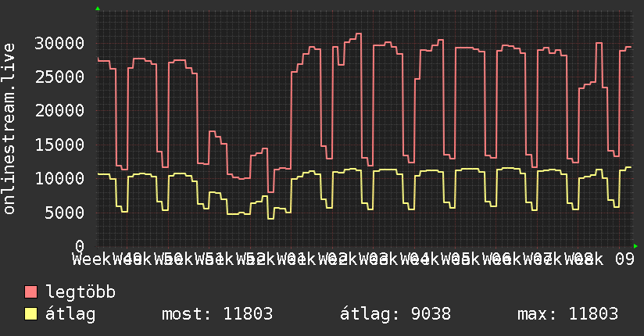This screenshot has height=336, width=644.
Task: Click the max: 11803 statistic
Action: point(567,314)
